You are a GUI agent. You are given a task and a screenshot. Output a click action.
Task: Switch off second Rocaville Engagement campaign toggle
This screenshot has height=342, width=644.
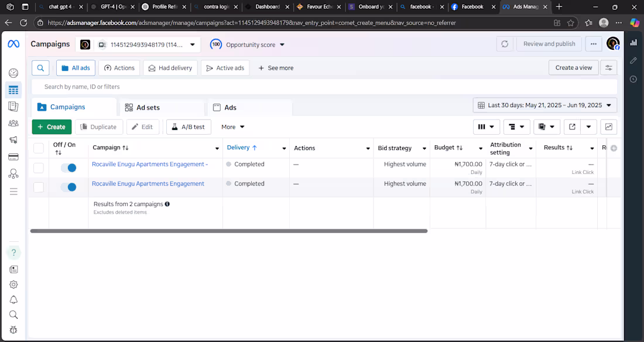68,187
